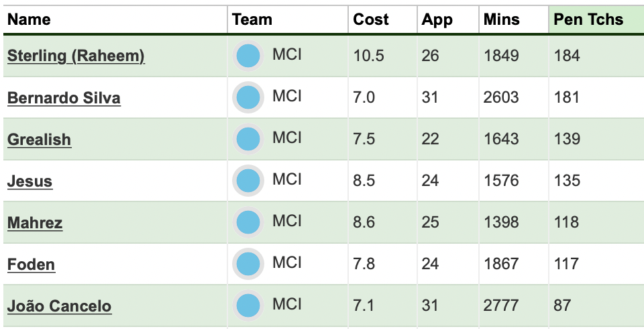Sort by the App column header
Viewport: 644px width, 329px height.
point(437,20)
